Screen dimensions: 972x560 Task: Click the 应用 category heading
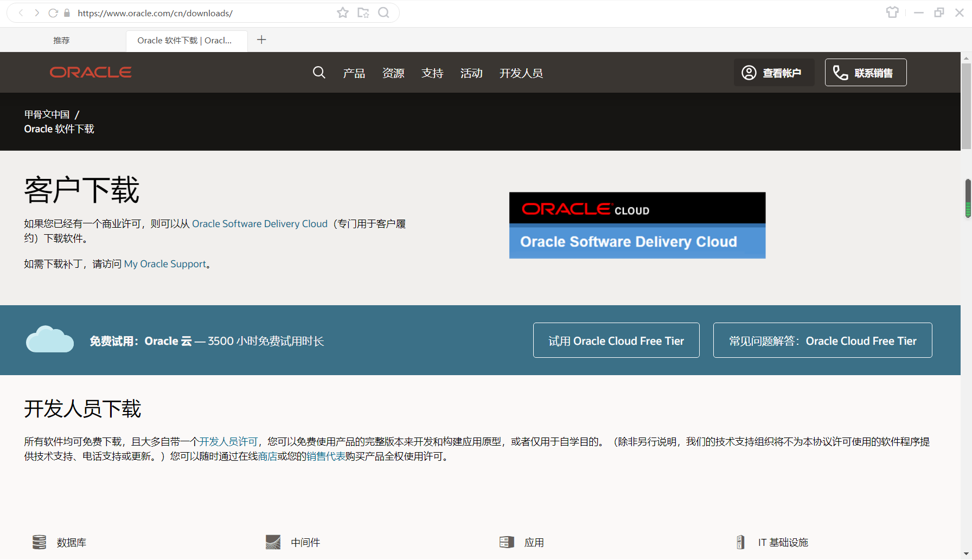(534, 543)
